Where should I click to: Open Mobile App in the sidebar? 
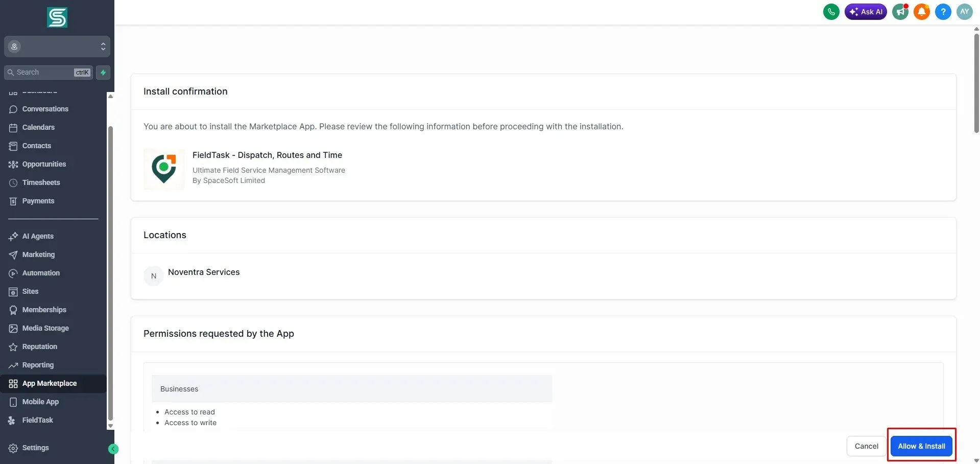[53, 402]
